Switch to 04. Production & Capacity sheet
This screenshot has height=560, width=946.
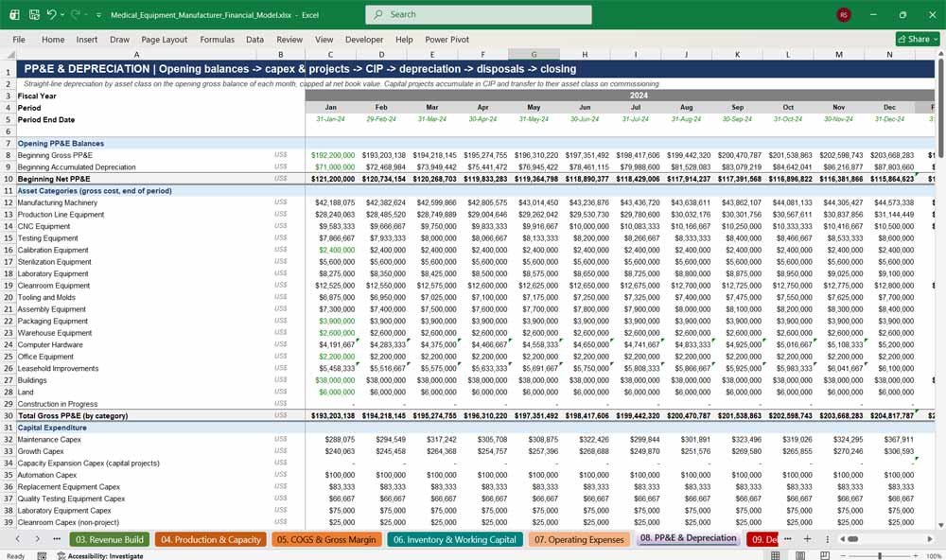click(211, 539)
